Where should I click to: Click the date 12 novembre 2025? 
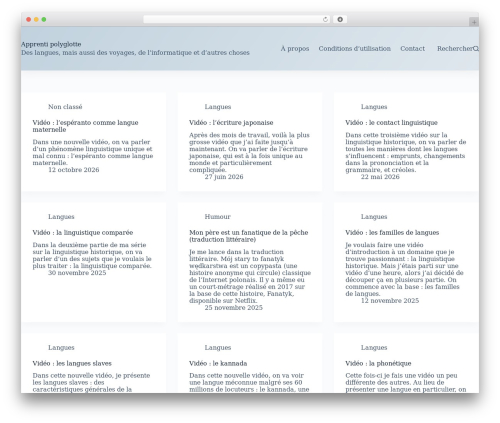[390, 301]
